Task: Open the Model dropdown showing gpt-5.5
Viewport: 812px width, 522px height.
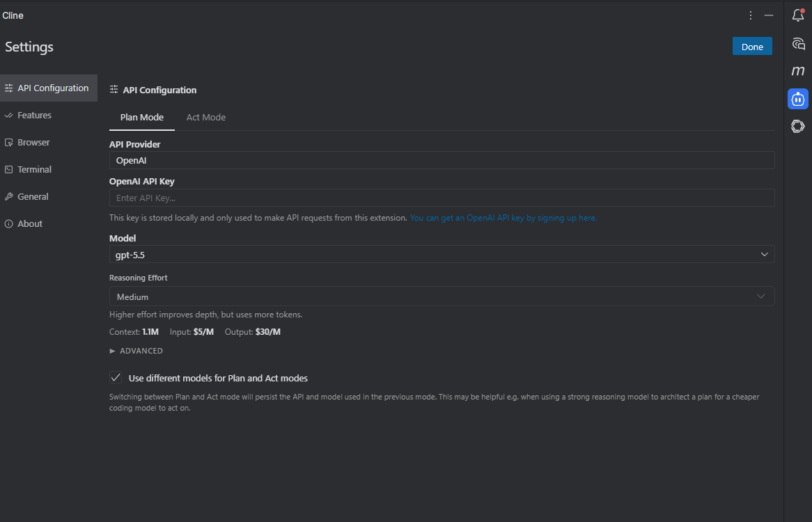Action: (x=442, y=255)
